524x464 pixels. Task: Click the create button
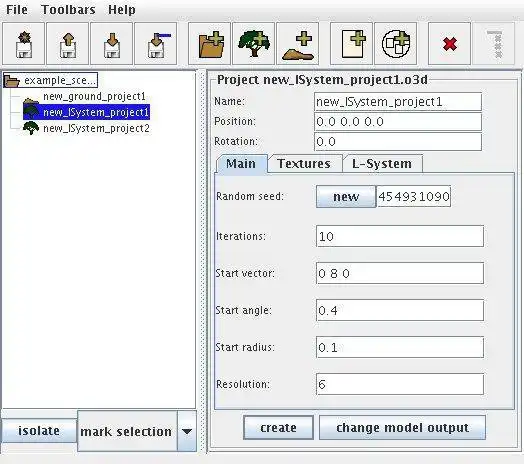(x=278, y=428)
